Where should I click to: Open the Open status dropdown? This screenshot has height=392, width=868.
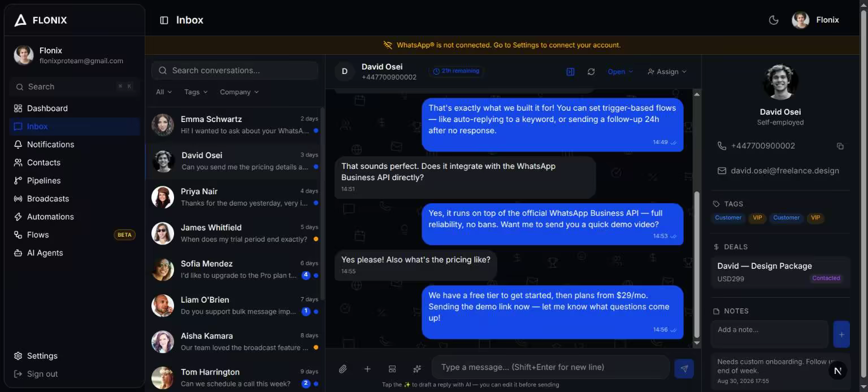(620, 72)
